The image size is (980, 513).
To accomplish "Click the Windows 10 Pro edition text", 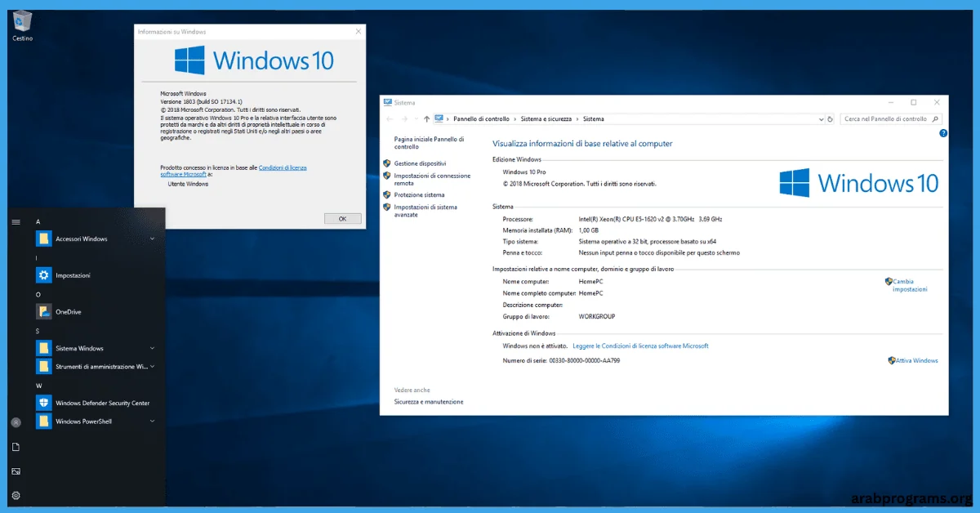I will point(524,172).
